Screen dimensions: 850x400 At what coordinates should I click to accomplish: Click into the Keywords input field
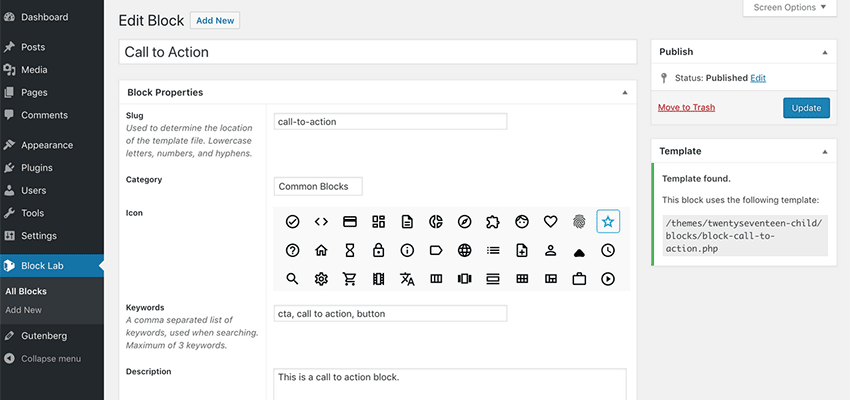390,313
